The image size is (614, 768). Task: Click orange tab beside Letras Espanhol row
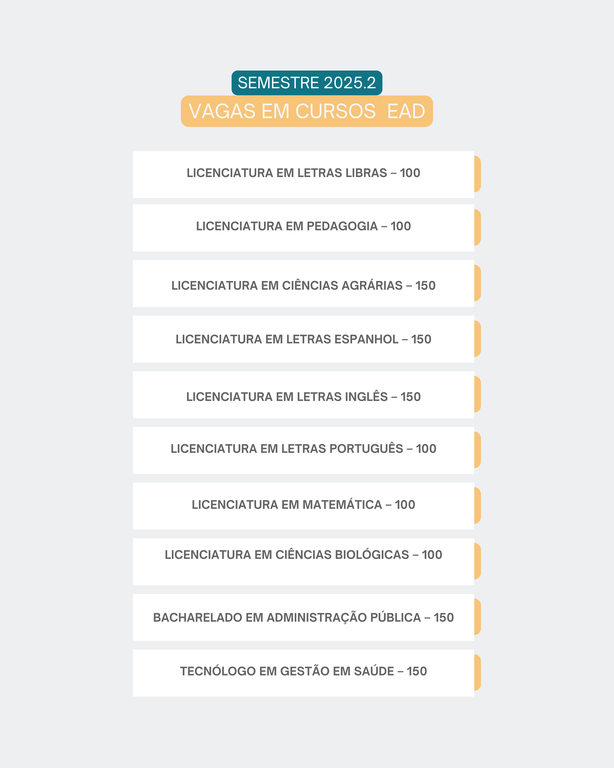(477, 339)
